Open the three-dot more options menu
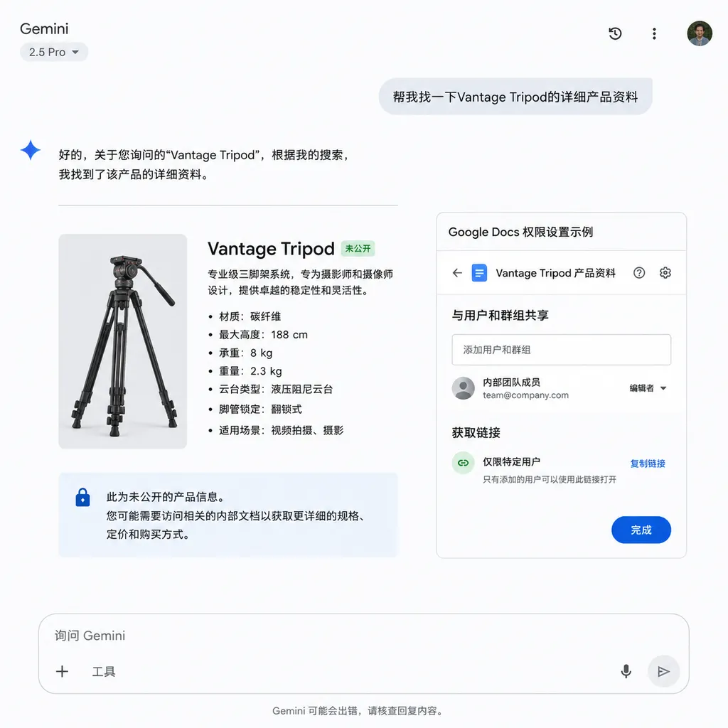Image resolution: width=728 pixels, height=728 pixels. tap(654, 33)
